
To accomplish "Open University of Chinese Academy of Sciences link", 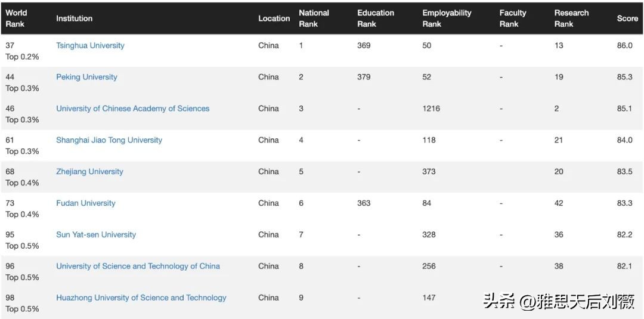I will click(132, 109).
